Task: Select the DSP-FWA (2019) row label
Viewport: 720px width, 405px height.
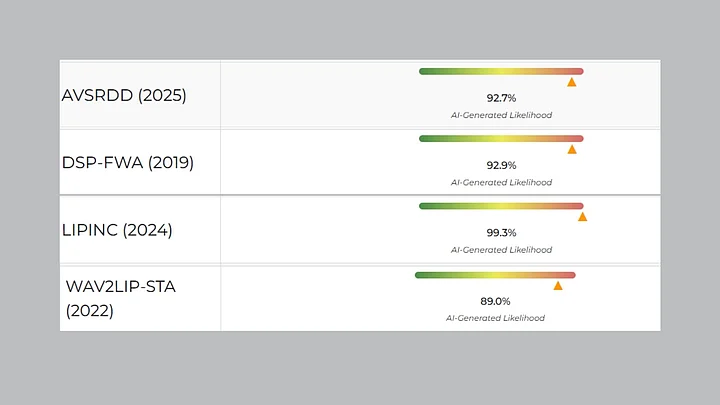Action: [x=128, y=162]
